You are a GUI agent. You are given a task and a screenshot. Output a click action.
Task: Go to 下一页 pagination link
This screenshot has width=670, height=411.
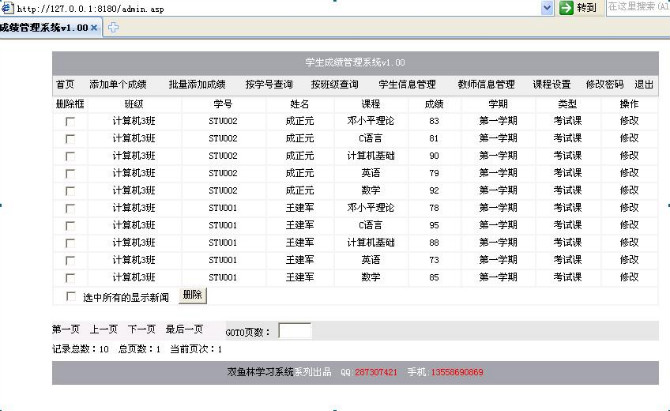[142, 329]
